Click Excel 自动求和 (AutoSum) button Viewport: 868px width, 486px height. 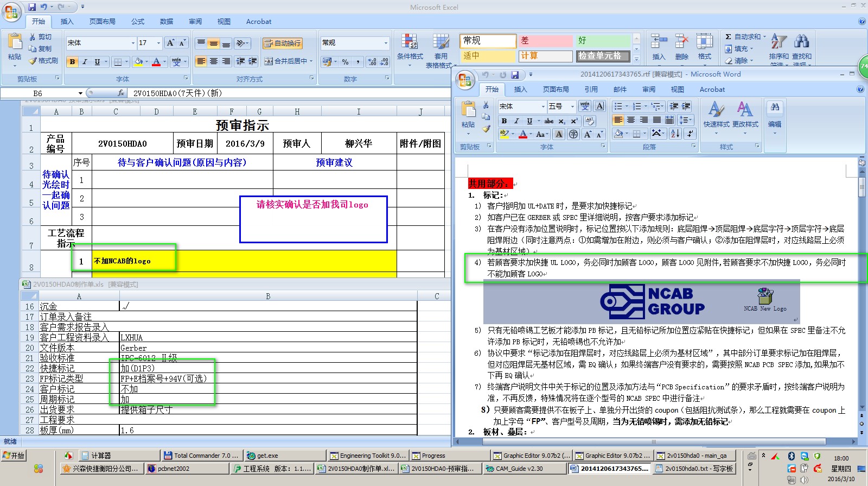[x=745, y=37]
